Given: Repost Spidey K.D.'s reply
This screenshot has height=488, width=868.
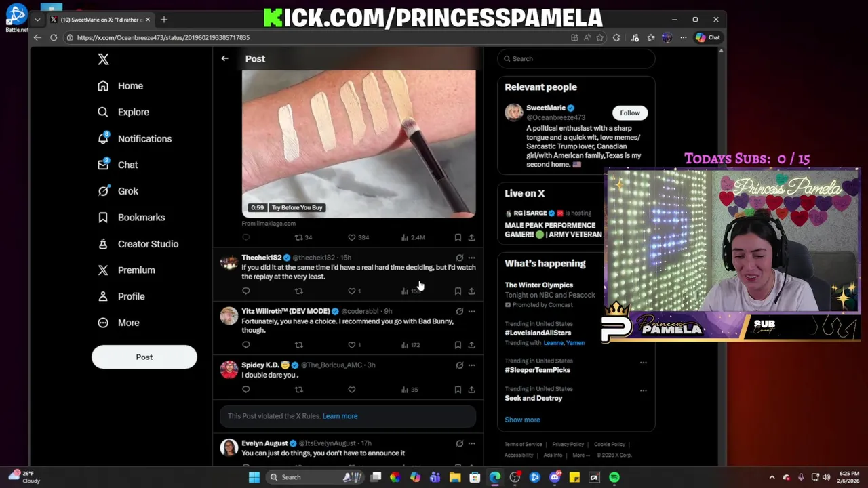Looking at the screenshot, I should pos(298,390).
